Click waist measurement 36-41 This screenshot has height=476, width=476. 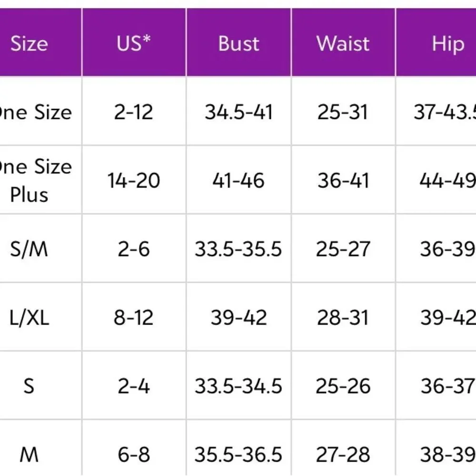pyautogui.click(x=343, y=180)
